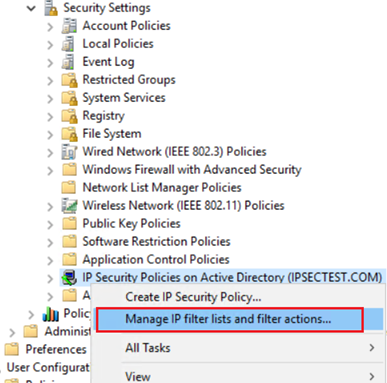The image size is (387, 383).
Task: Open the View submenu
Action: 237,376
